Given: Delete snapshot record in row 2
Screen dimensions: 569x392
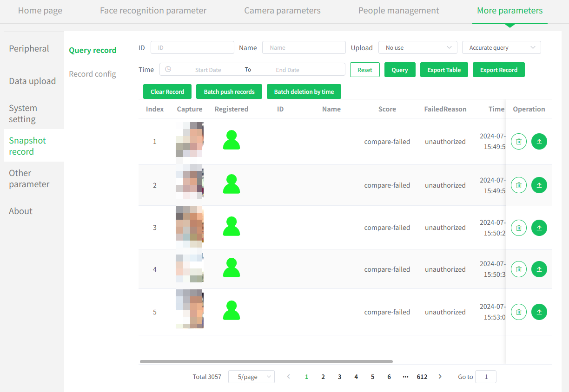Looking at the screenshot, I should [x=519, y=185].
